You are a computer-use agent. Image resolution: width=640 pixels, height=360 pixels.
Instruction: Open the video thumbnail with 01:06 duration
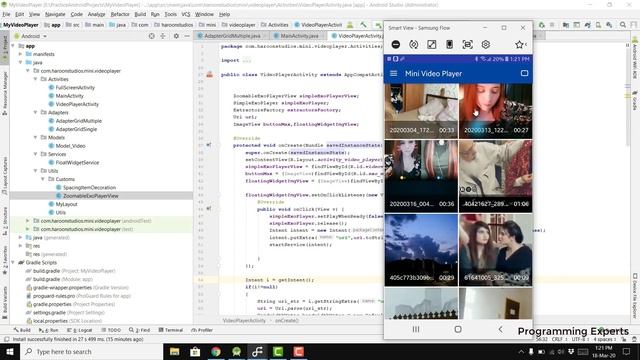coord(496,176)
